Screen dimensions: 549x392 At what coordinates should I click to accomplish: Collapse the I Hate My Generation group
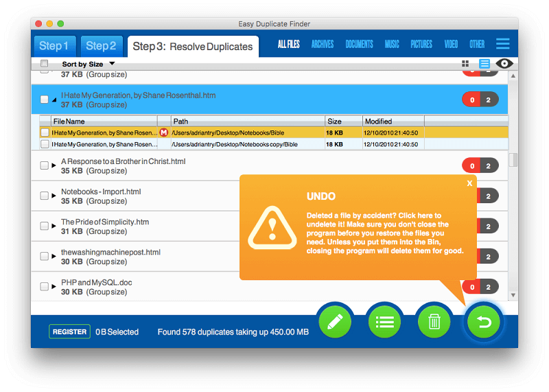point(54,100)
